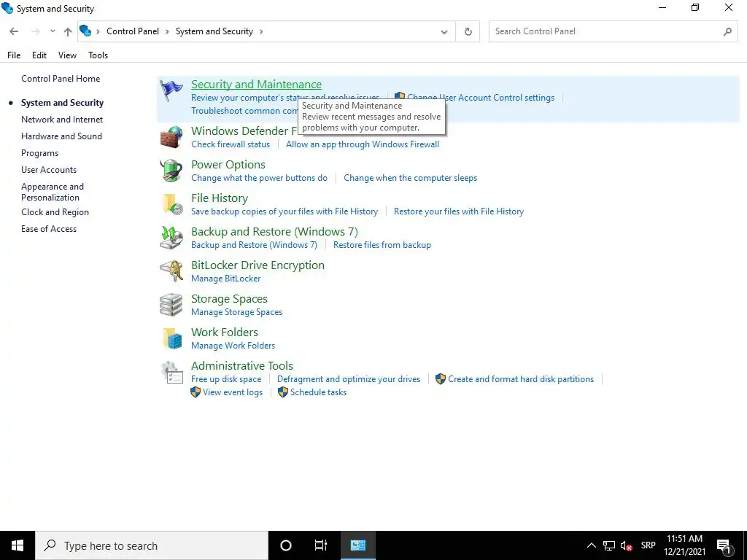Screen dimensions: 747x560
Task: Click the File History folder icon
Action: pyautogui.click(x=172, y=204)
